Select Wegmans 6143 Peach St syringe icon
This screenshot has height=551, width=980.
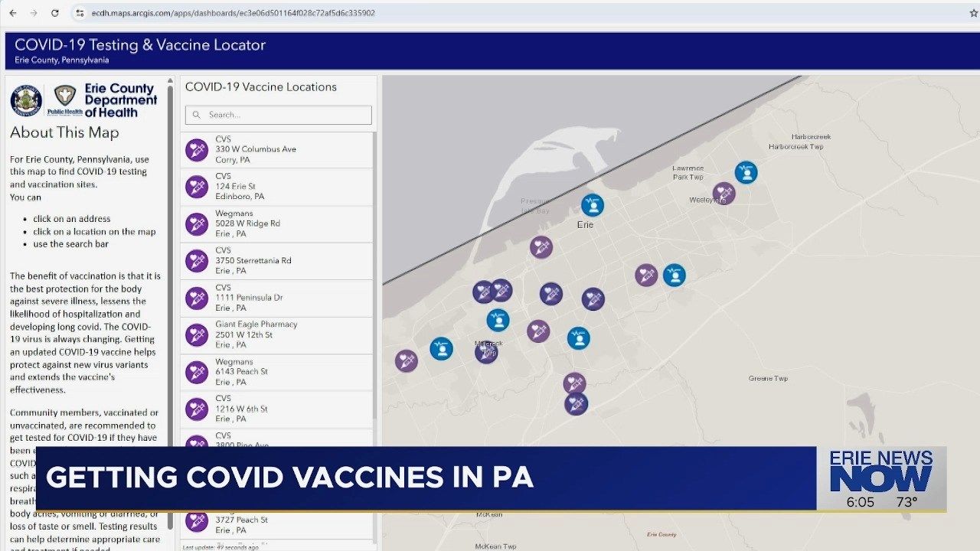coord(197,373)
